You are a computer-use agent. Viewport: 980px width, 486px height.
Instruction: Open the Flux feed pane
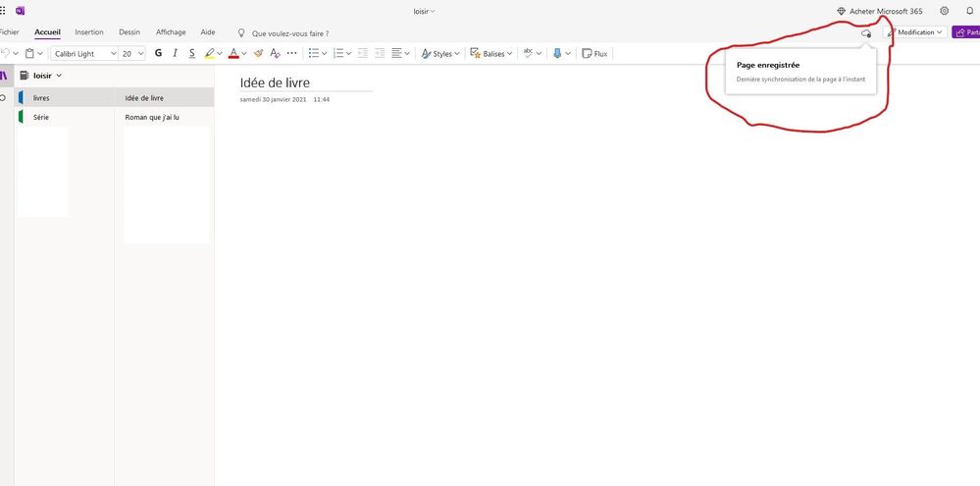pyautogui.click(x=594, y=54)
